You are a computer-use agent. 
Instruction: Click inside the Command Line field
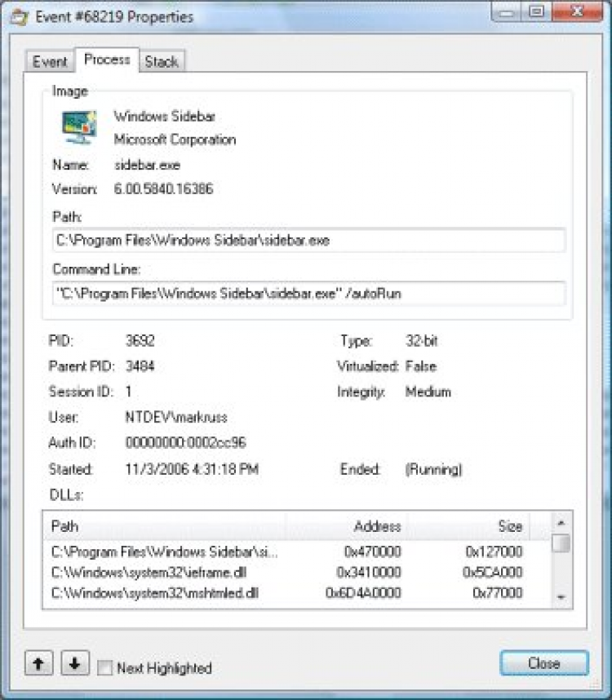(309, 294)
